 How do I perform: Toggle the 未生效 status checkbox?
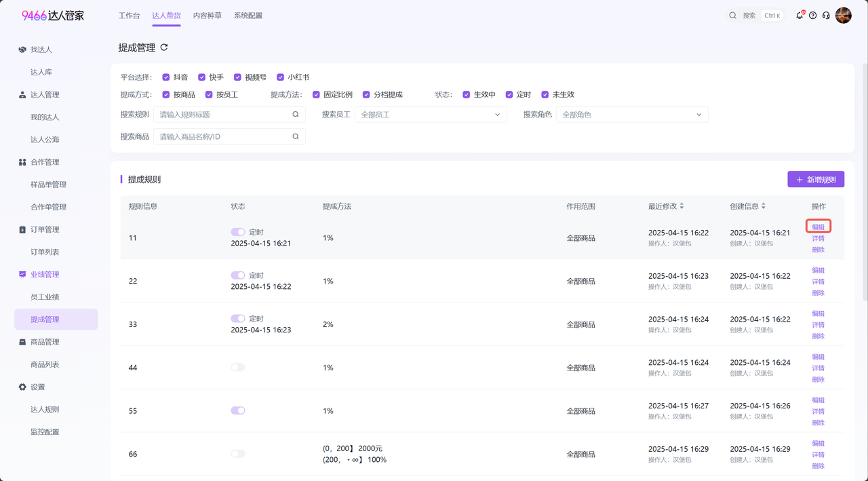coord(545,94)
